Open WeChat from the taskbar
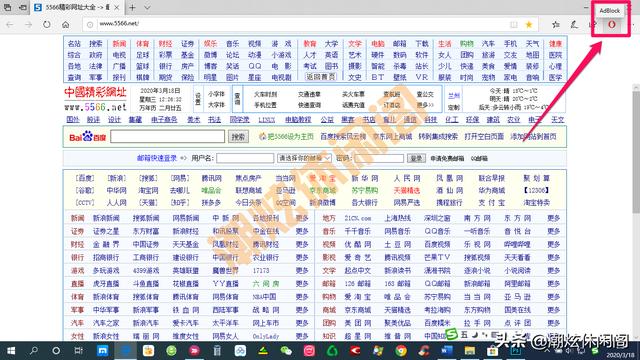Screen dimensions: 640x360 (286, 351)
